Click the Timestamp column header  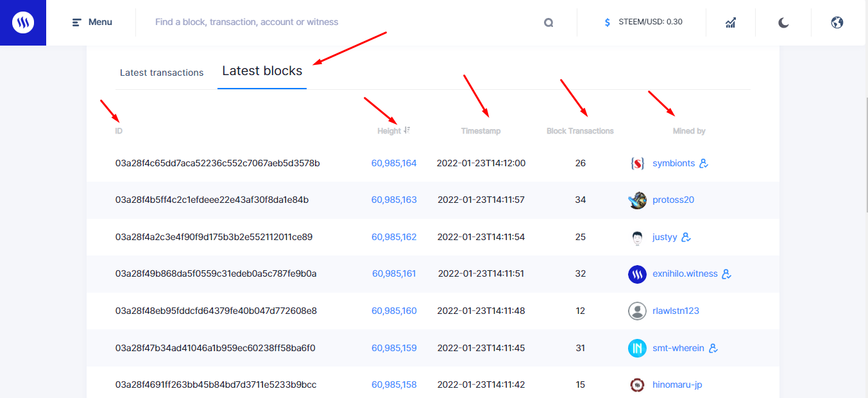point(481,131)
